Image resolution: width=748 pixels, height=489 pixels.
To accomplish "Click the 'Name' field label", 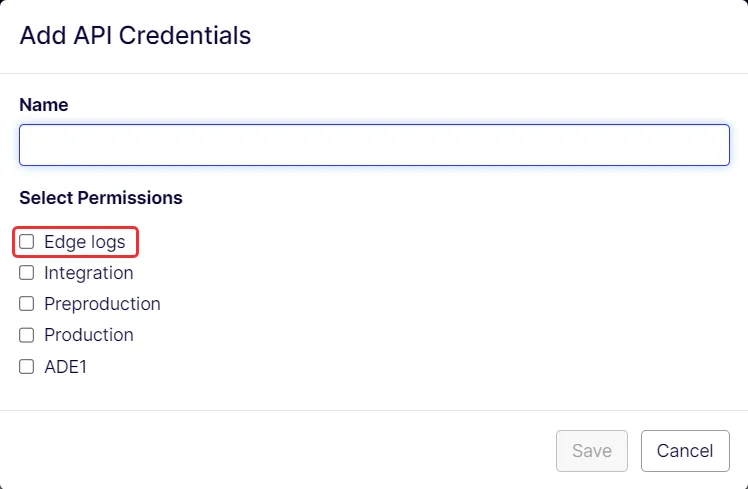I will click(x=43, y=104).
